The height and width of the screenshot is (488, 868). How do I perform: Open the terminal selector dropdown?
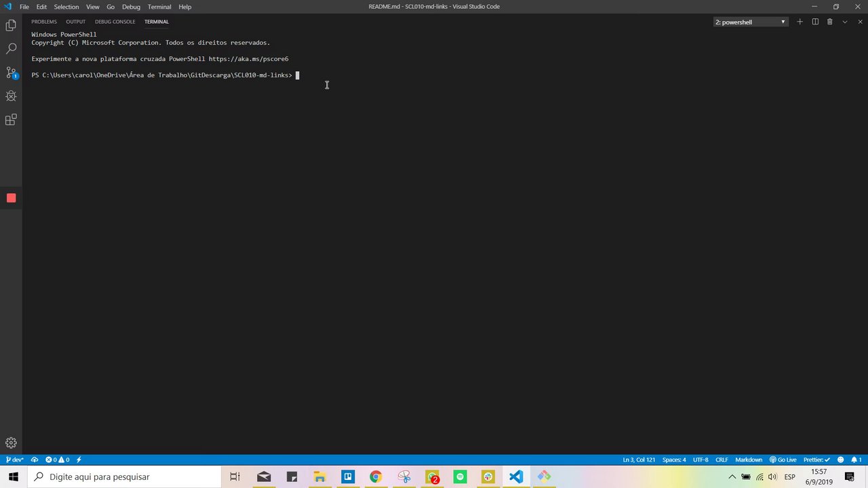[x=751, y=22]
